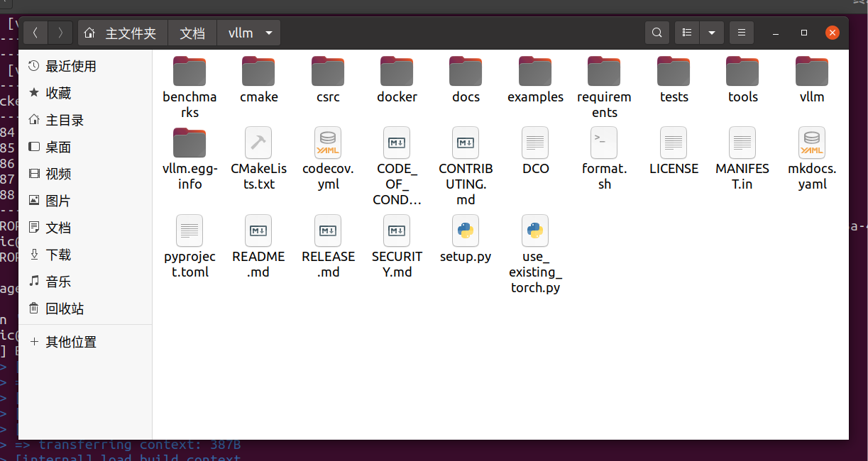This screenshot has width=868, height=461.
Task: Open the view options dropdown arrow
Action: pyautogui.click(x=712, y=33)
